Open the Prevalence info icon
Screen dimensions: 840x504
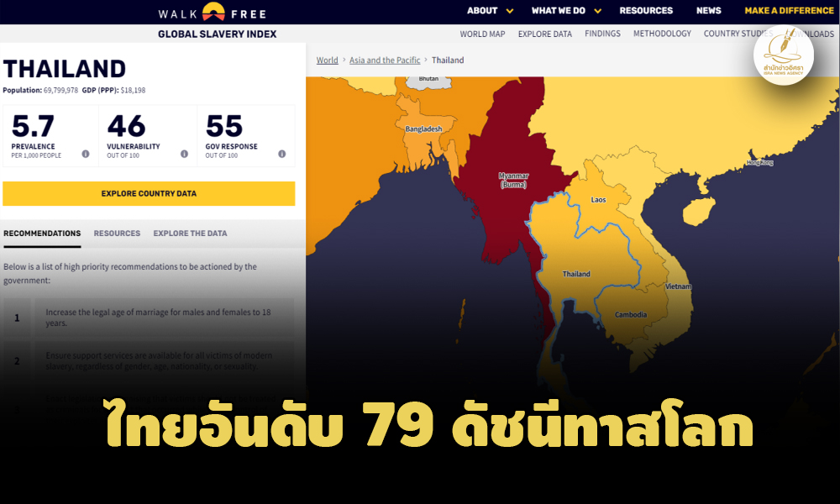[86, 154]
